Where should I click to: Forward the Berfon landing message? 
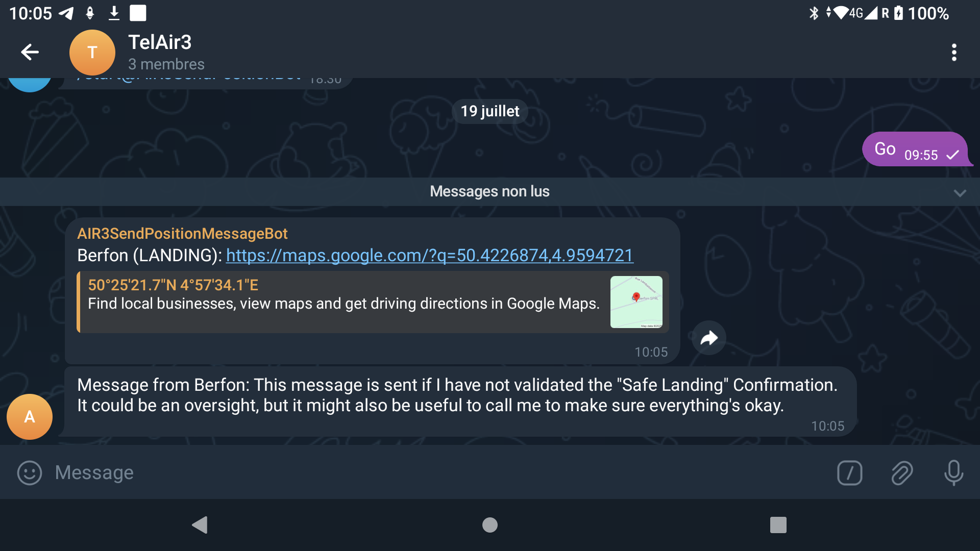pos(709,338)
